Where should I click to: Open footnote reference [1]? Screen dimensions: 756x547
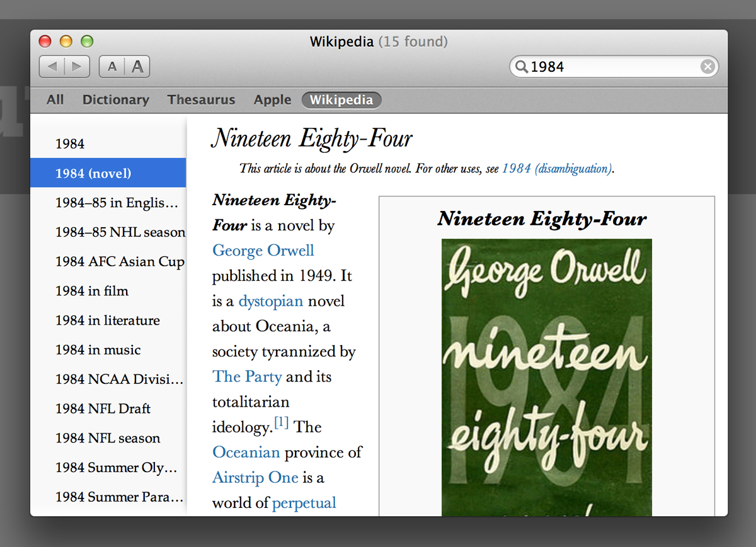click(x=281, y=423)
